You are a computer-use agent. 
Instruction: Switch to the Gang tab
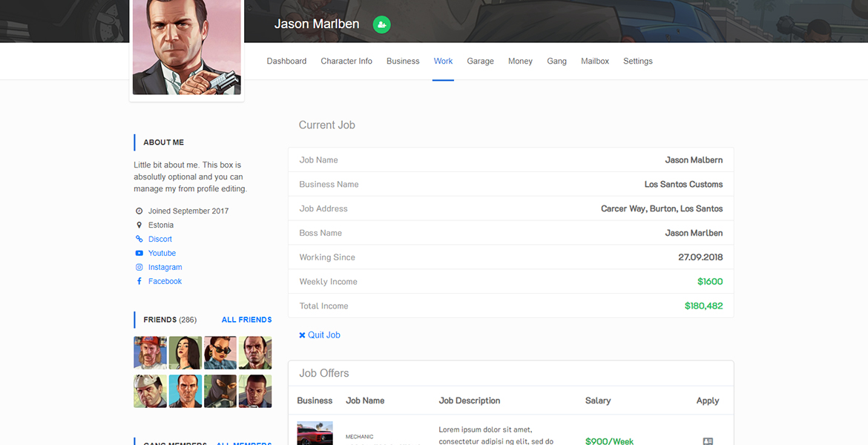[556, 61]
